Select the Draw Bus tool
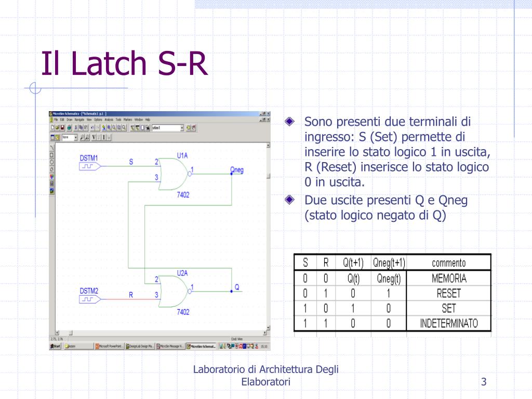Image resolution: width=532 pixels, height=399 pixels. pyautogui.click(x=137, y=128)
